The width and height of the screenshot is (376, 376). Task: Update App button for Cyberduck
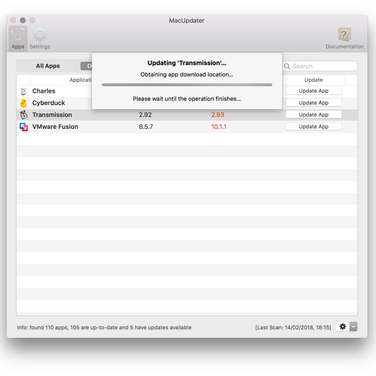[x=313, y=103]
